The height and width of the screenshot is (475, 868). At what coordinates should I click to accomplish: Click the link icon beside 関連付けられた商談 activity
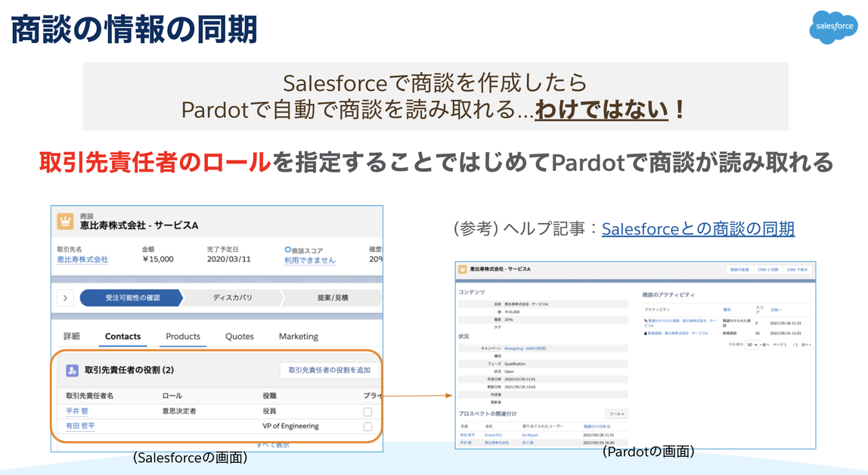646,321
